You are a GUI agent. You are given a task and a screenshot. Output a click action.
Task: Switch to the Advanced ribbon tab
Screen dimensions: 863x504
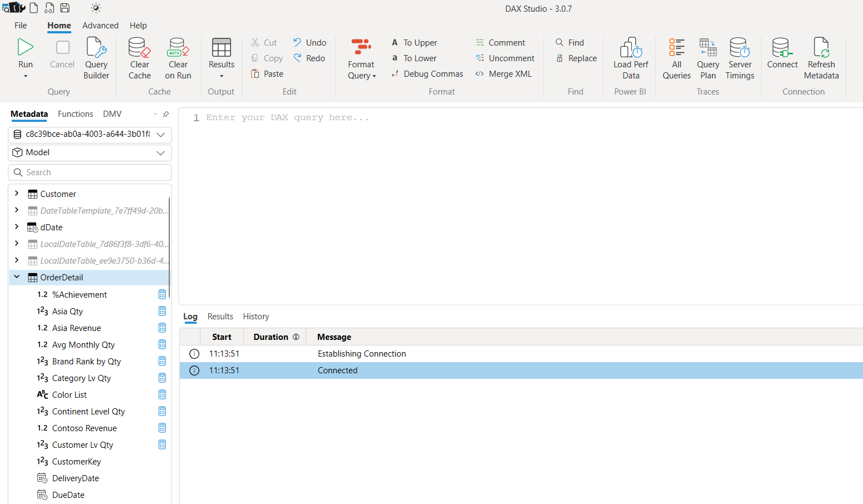point(100,26)
